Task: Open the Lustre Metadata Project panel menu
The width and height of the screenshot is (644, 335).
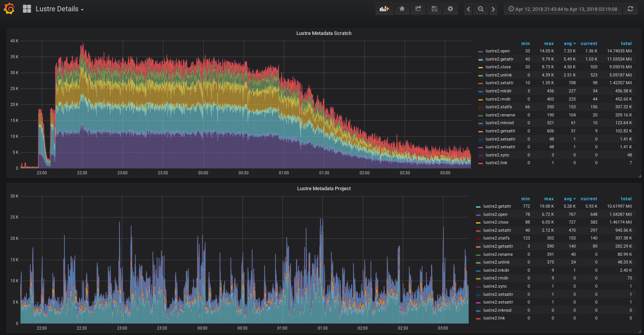Action: click(324, 189)
